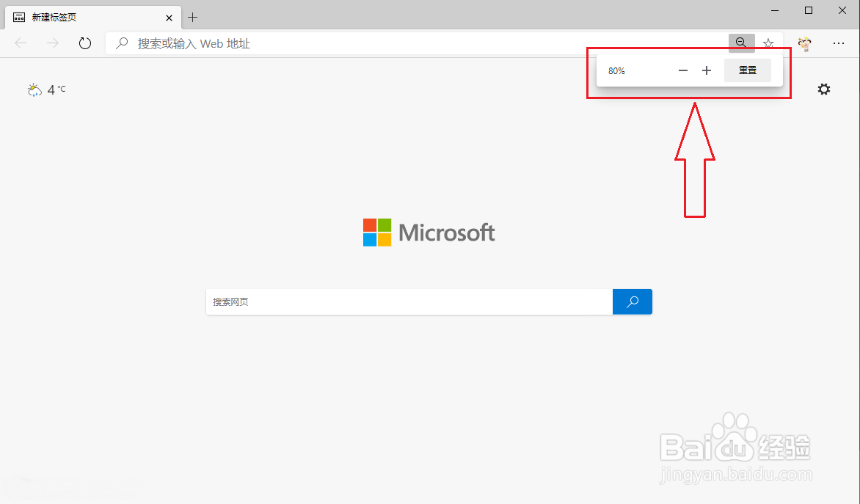Click the Microsoft logo
The height and width of the screenshot is (504, 860).
click(x=429, y=233)
